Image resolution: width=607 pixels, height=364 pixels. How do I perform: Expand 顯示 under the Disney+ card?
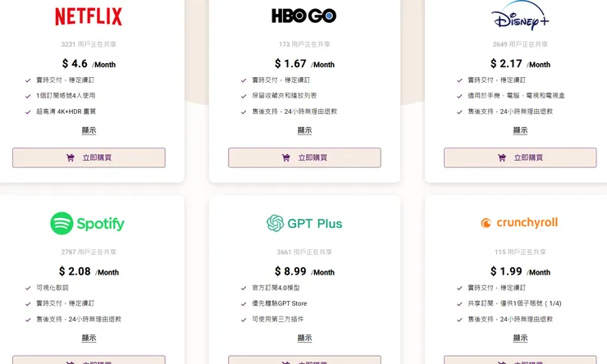click(520, 130)
